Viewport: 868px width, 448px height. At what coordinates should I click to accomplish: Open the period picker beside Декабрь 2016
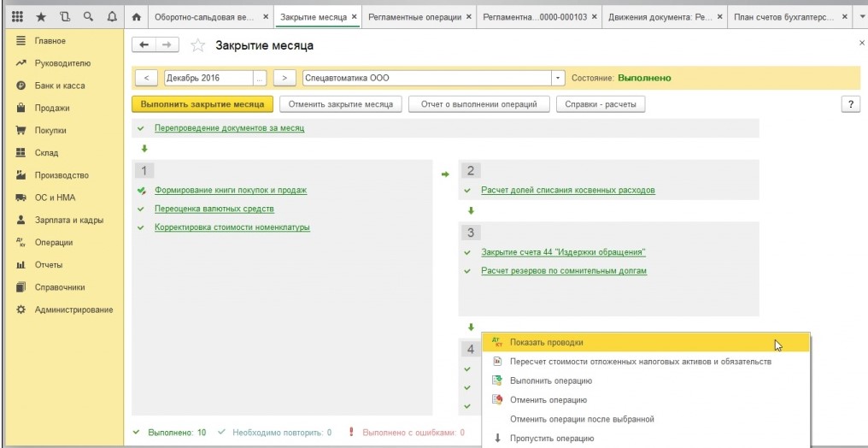[x=260, y=78]
